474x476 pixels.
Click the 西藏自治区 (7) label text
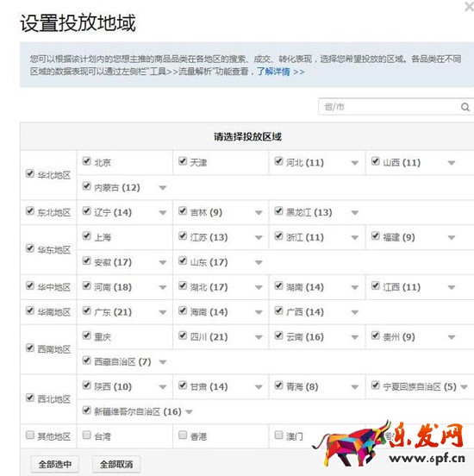click(122, 362)
